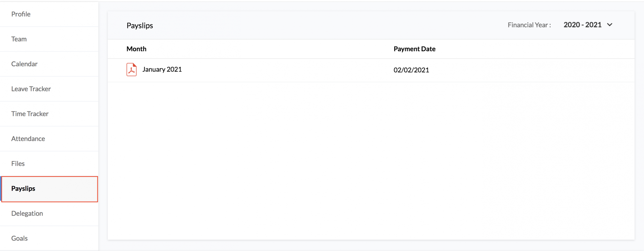
Task: Open the Goals section
Action: coord(49,238)
